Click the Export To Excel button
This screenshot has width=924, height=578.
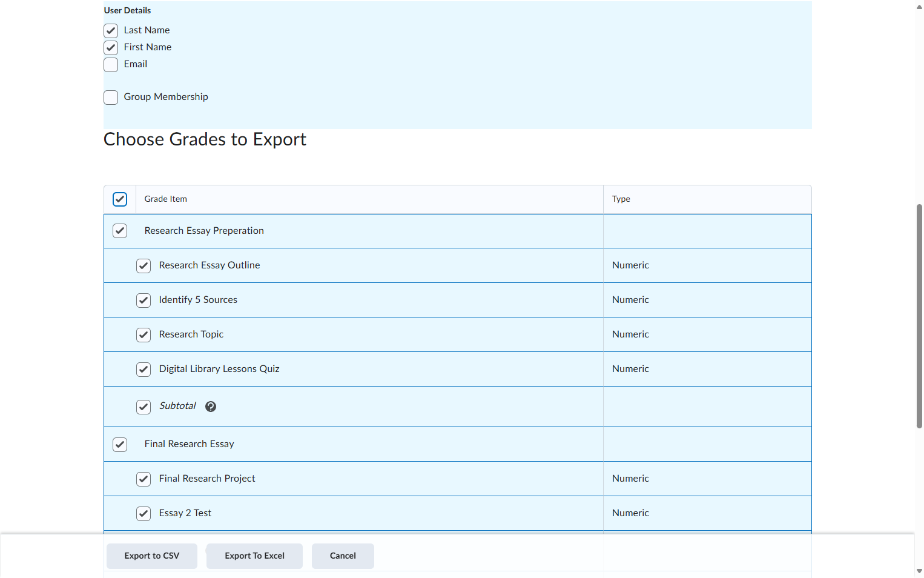pos(254,556)
